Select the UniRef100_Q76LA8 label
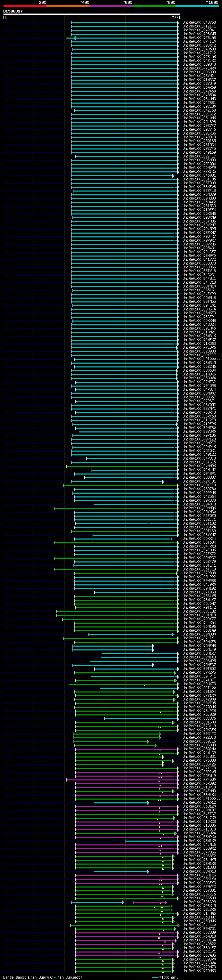Viewport: 222px width, 980px height. tap(199, 38)
